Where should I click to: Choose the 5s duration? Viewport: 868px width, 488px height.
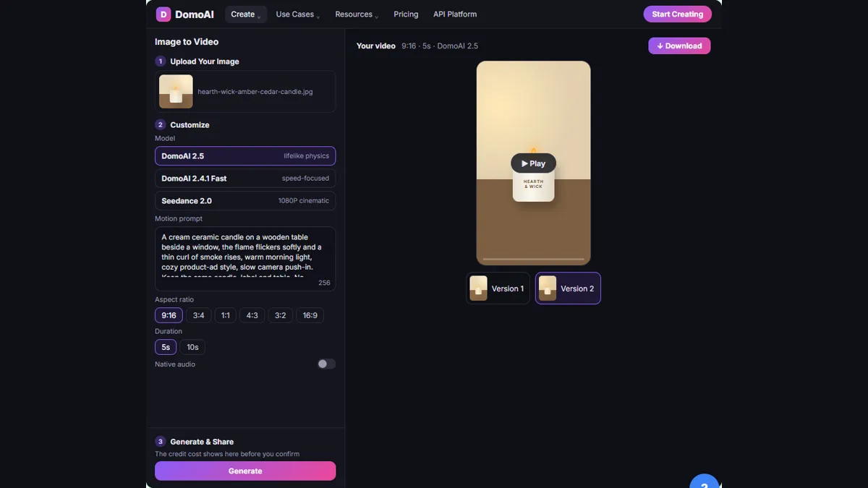point(166,347)
